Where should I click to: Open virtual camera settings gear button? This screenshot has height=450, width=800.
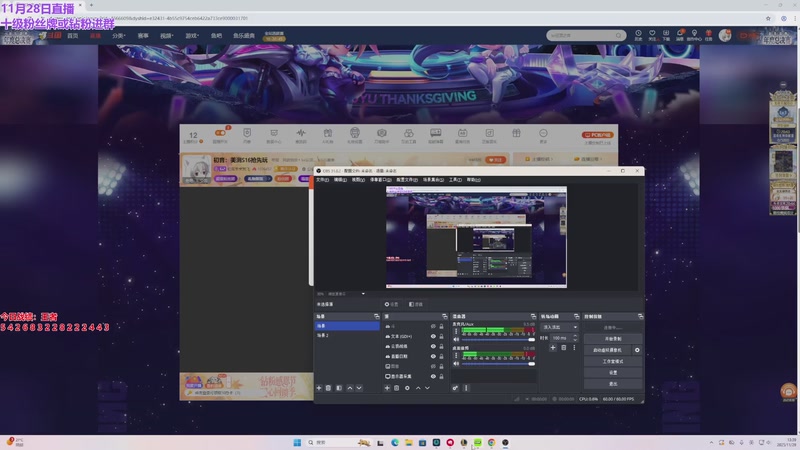coord(637,351)
